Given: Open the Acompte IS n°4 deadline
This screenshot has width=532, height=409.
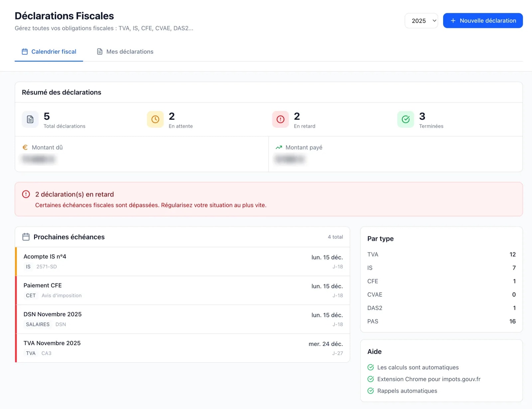Looking at the screenshot, I should pos(183,262).
